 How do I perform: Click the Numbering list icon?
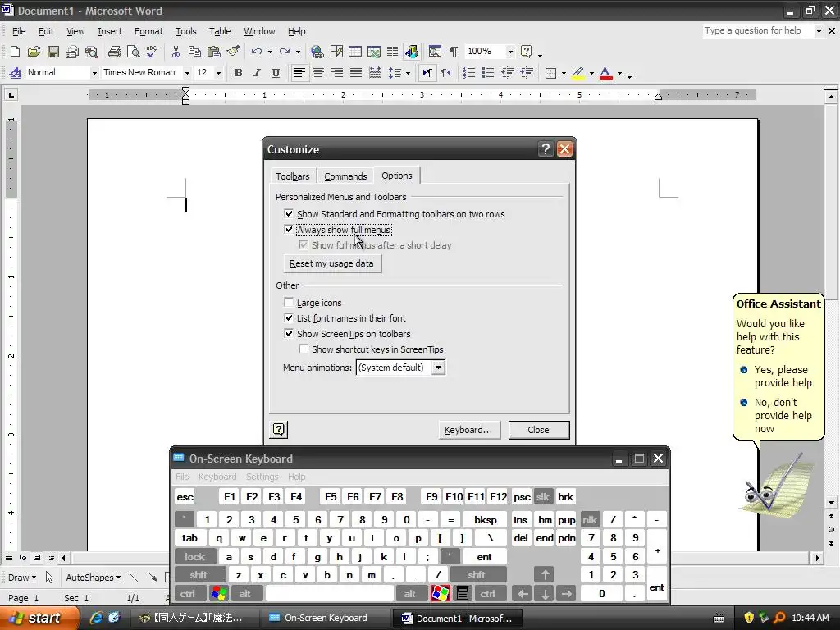tap(468, 73)
